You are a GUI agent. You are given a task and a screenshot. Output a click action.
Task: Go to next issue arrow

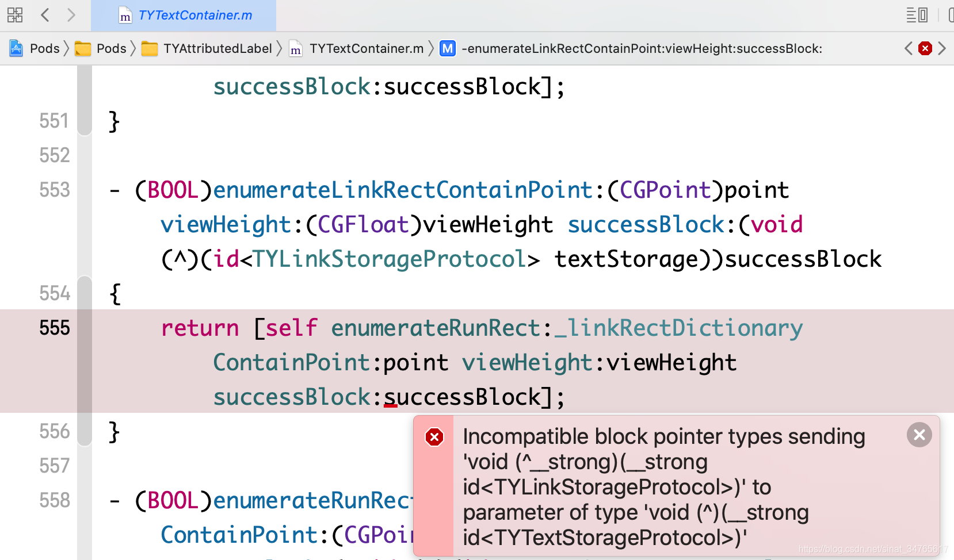pos(942,48)
